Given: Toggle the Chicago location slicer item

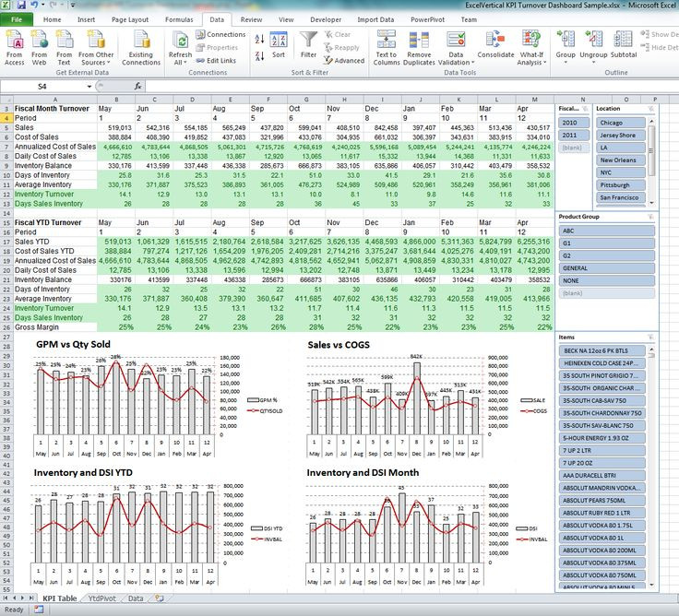Looking at the screenshot, I should click(x=620, y=123).
